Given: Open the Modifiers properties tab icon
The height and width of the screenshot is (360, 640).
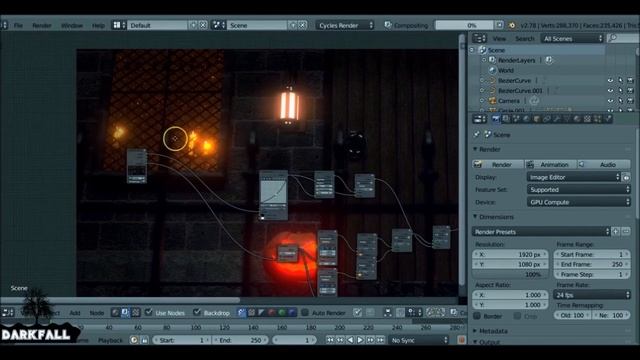Looking at the screenshot, I should (557, 119).
